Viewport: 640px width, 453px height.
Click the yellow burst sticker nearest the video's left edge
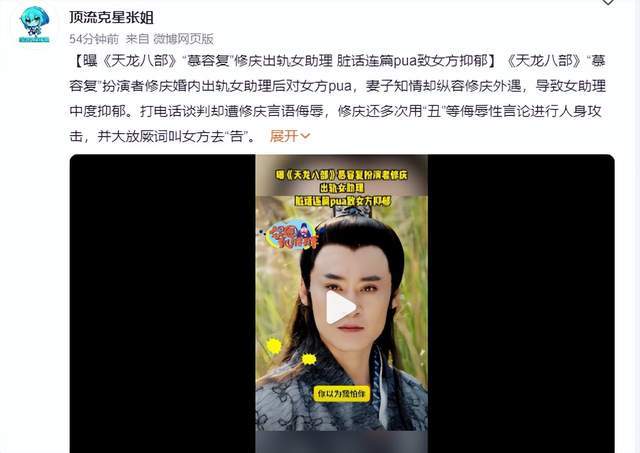[x=274, y=346]
